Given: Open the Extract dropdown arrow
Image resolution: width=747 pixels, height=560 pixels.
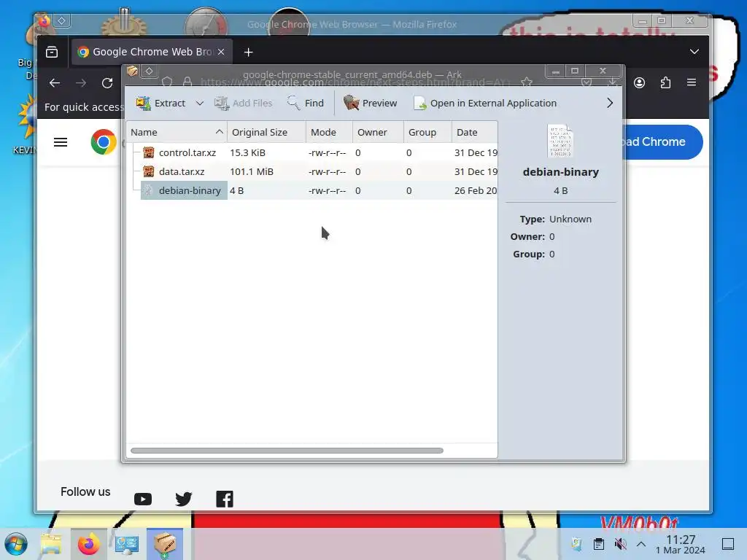Looking at the screenshot, I should (x=200, y=103).
